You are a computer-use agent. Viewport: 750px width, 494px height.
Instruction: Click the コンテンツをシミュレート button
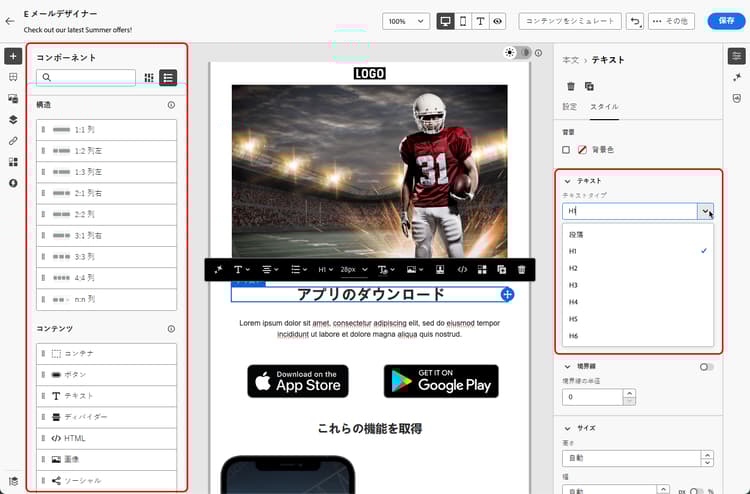[x=570, y=21]
